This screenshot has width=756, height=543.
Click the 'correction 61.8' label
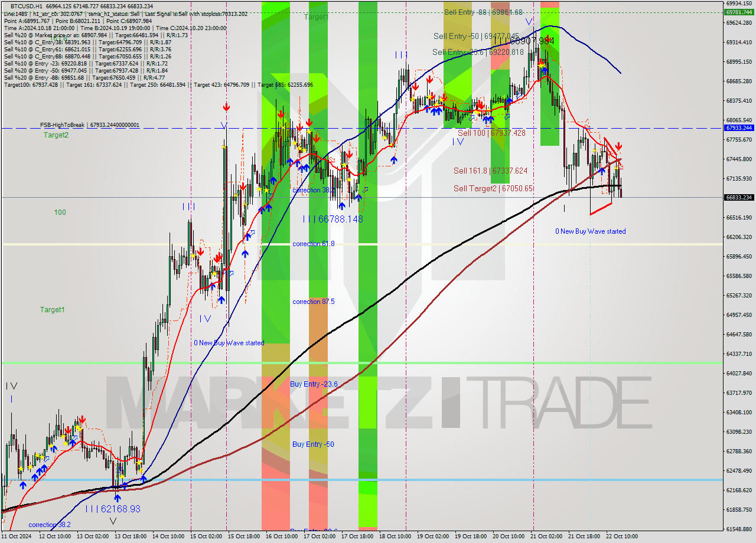click(x=314, y=244)
